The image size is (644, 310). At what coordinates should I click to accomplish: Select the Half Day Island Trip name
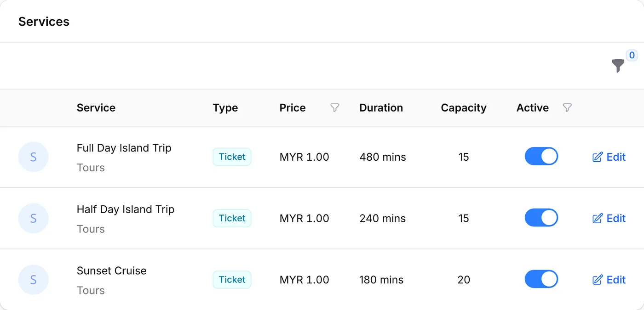click(x=126, y=209)
